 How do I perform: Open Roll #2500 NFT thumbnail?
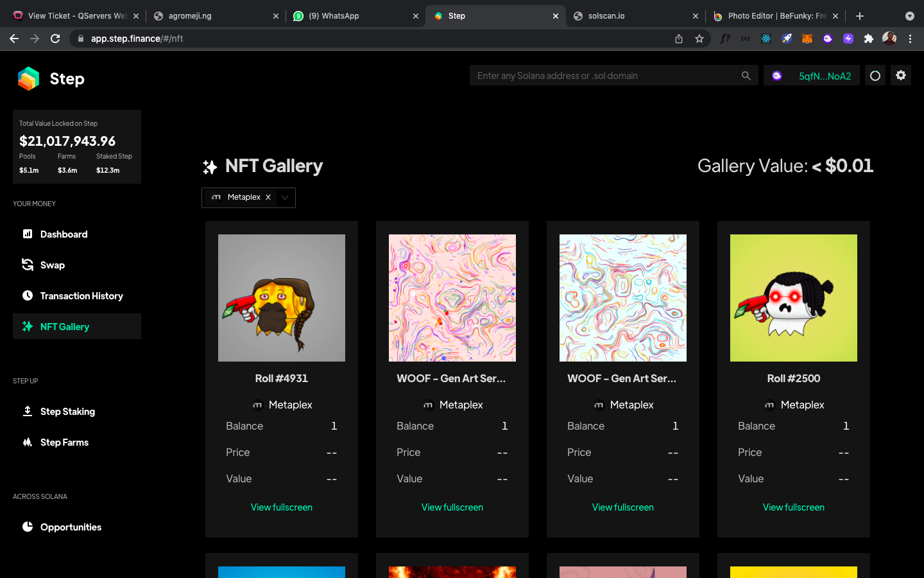pos(794,298)
